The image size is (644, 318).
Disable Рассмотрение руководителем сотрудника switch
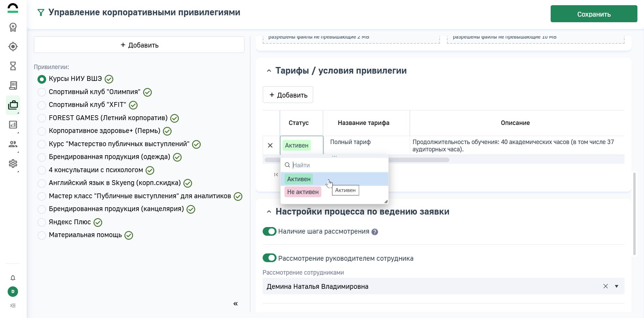click(x=269, y=258)
